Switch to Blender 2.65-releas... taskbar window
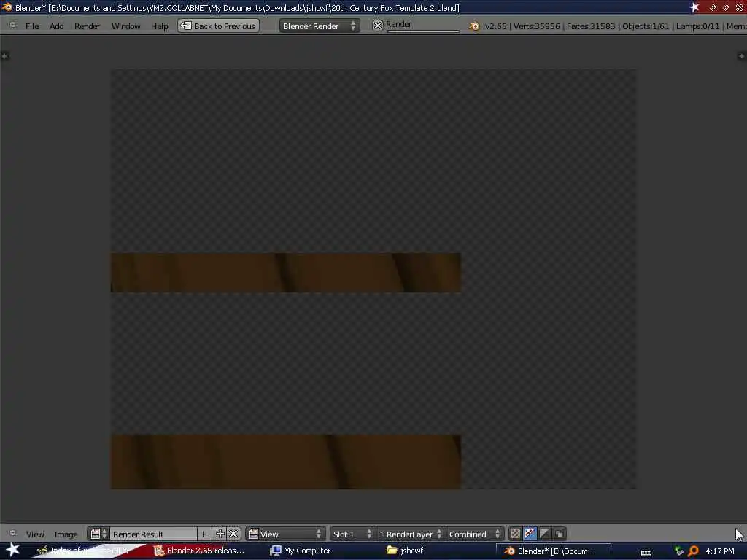The image size is (747, 560). 199,551
